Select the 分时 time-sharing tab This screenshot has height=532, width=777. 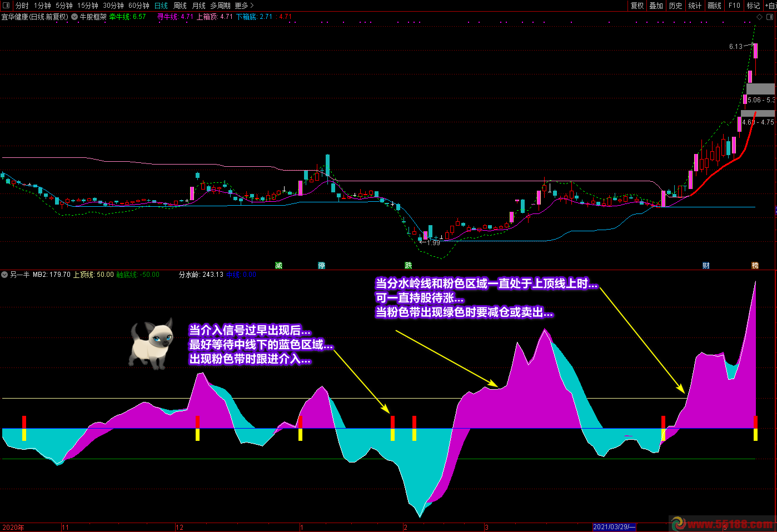tap(22, 6)
